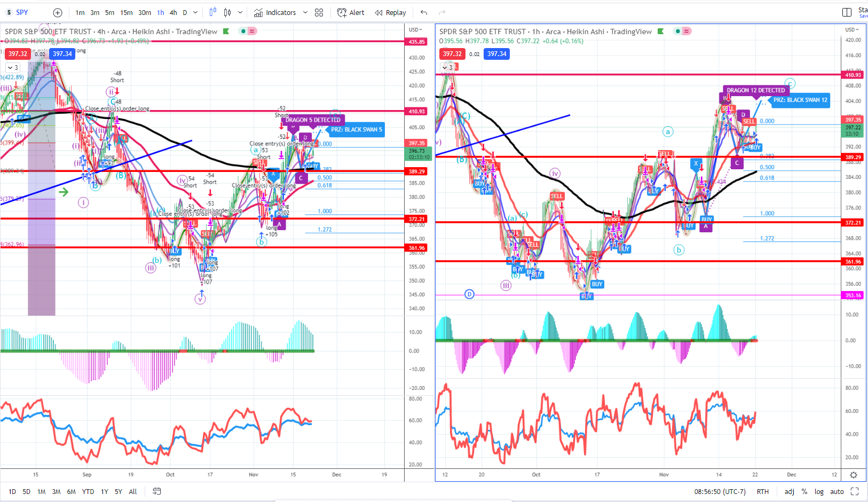Click the green arrow marker on the 4h chart
The height and width of the screenshot is (502, 868).
(x=64, y=192)
